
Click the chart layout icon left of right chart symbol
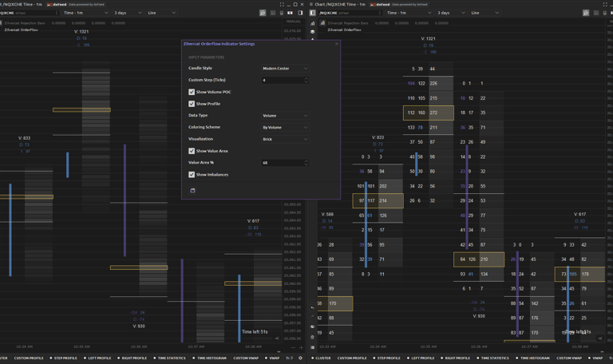tap(313, 13)
